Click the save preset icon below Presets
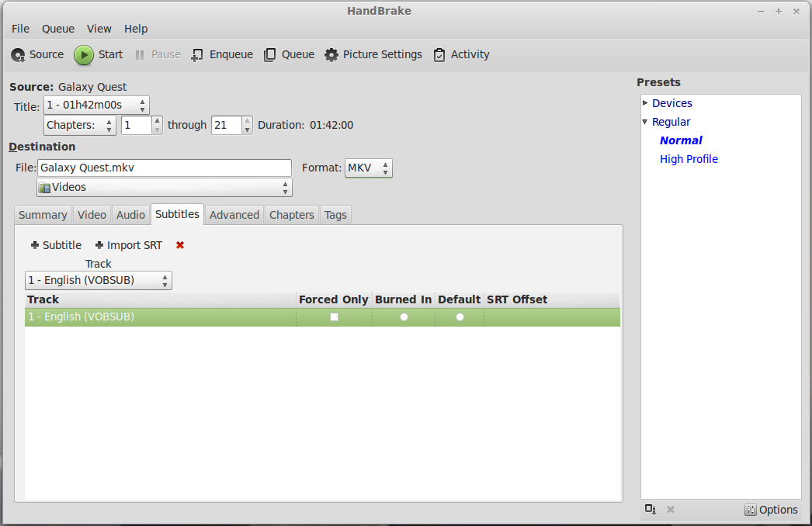Screen dimensions: 812x526 651,510
